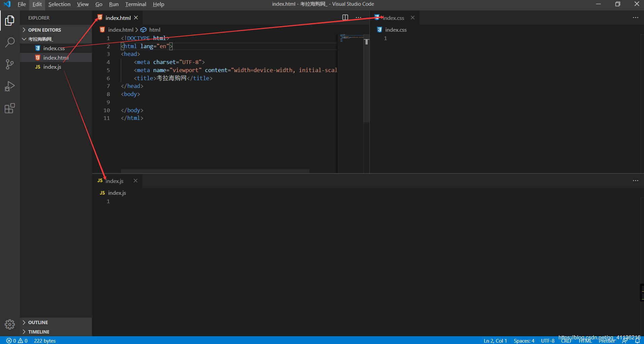Click the horizontal scrollbar of index.html editor
The image size is (644, 344).
tap(215, 171)
